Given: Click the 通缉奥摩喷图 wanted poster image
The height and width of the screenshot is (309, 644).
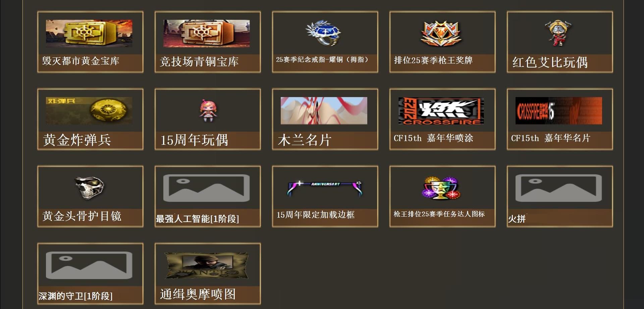Looking at the screenshot, I should click(x=207, y=265).
